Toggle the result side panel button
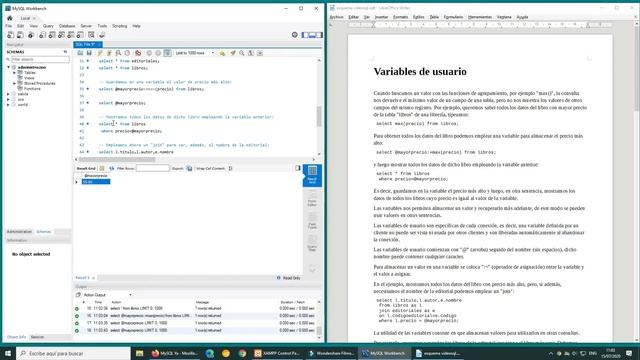 click(298, 168)
